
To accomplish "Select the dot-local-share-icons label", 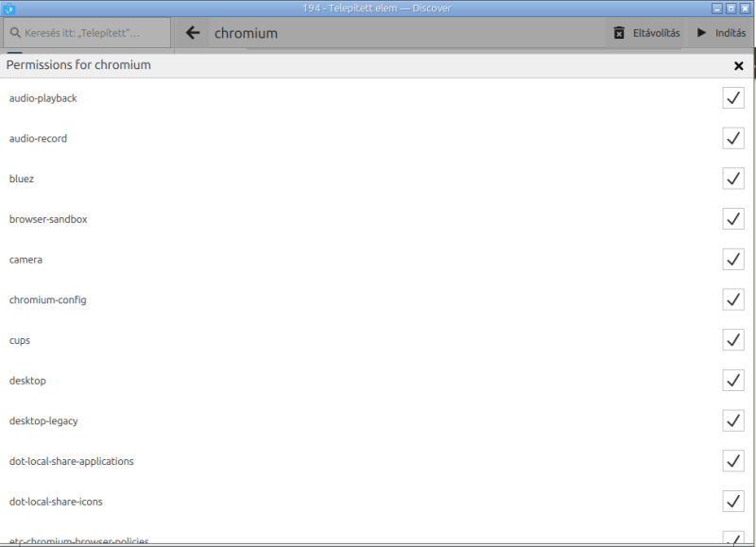I will point(56,502).
